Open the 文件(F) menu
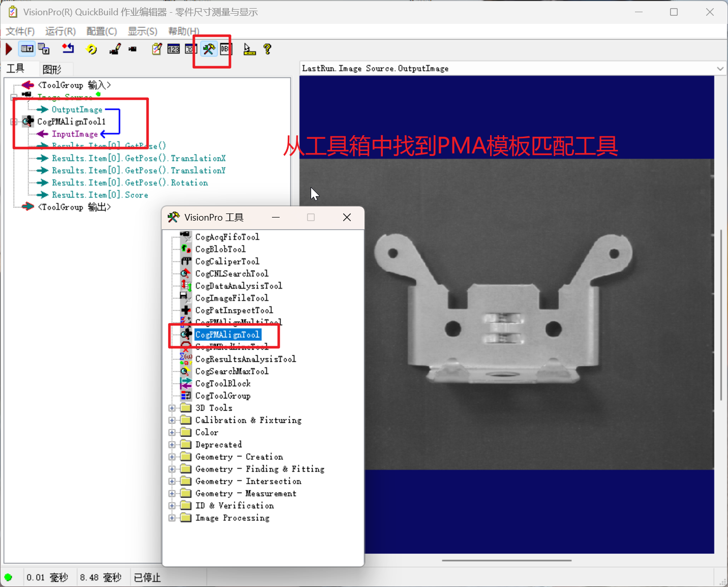 pyautogui.click(x=20, y=32)
